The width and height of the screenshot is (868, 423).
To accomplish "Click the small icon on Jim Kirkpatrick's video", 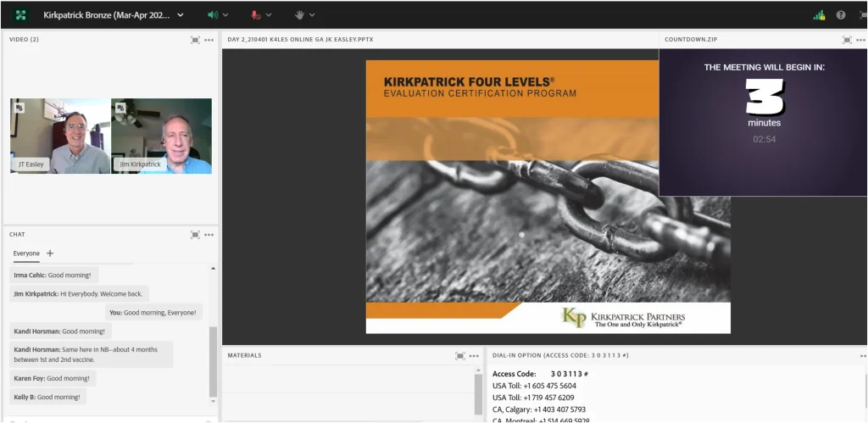I will (x=120, y=108).
